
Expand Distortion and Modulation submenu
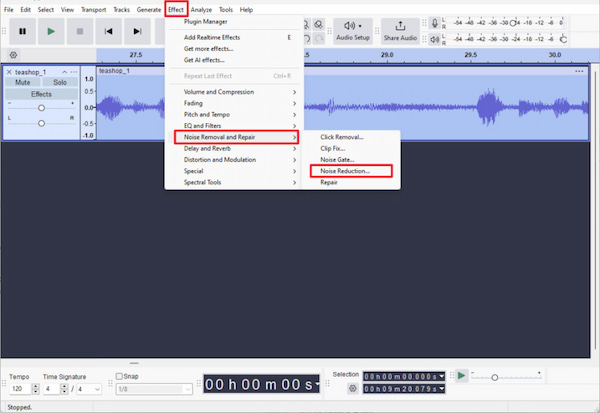click(x=233, y=160)
